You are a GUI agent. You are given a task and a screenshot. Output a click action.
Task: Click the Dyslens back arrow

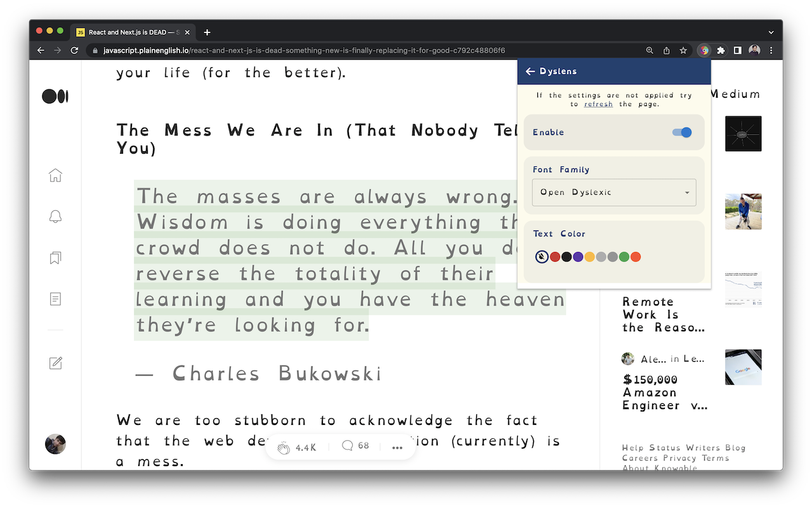530,72
